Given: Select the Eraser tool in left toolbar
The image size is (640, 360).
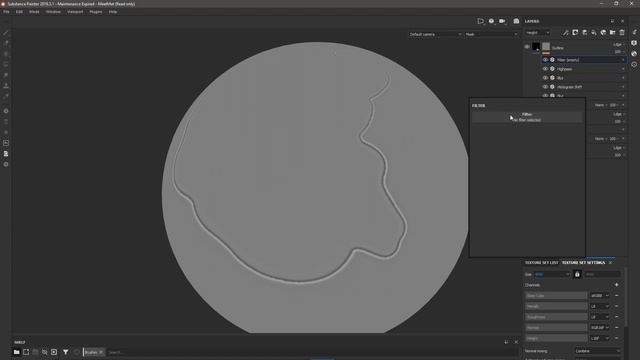Looking at the screenshot, I should coord(6,43).
